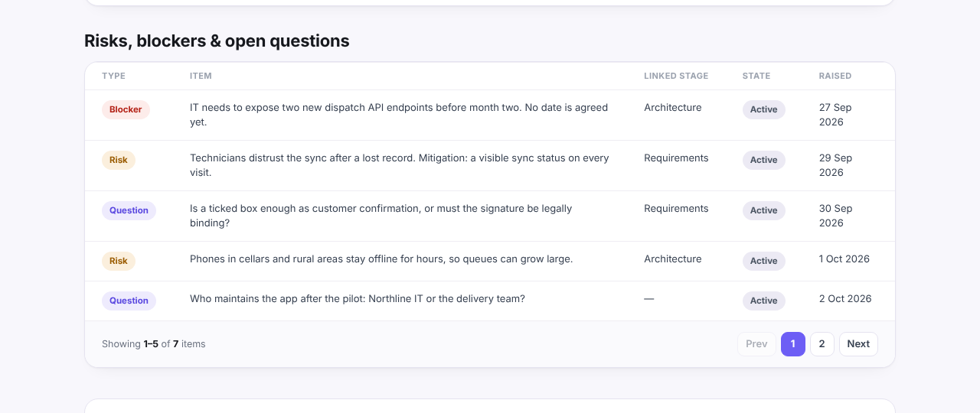Click the Blocker type badge
The image size is (980, 413).
click(x=126, y=109)
